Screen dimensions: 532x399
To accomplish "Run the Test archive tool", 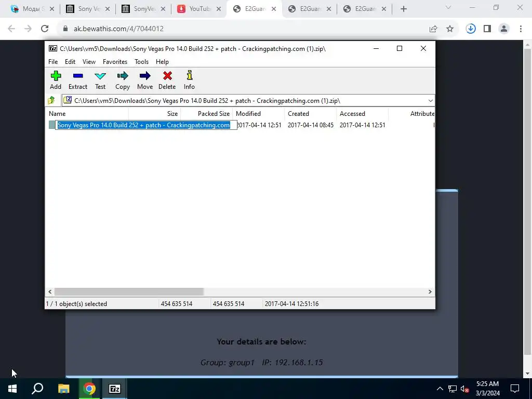I will click(100, 81).
